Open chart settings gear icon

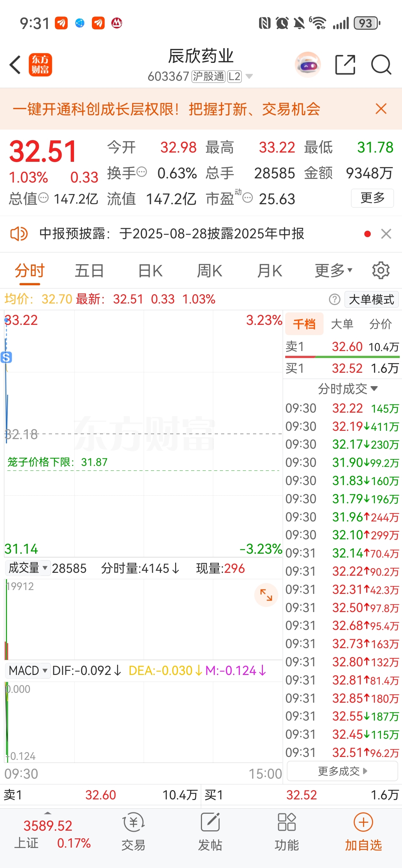point(381,270)
